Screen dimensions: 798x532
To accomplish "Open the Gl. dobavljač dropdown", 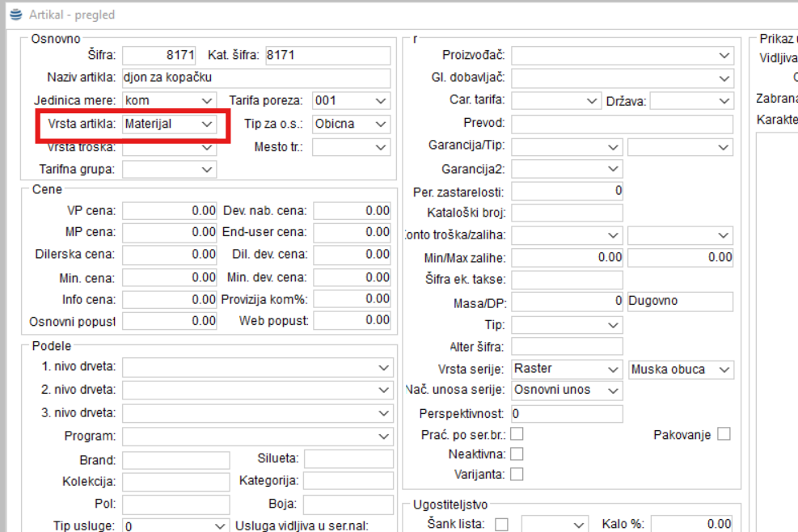I will click(x=724, y=78).
